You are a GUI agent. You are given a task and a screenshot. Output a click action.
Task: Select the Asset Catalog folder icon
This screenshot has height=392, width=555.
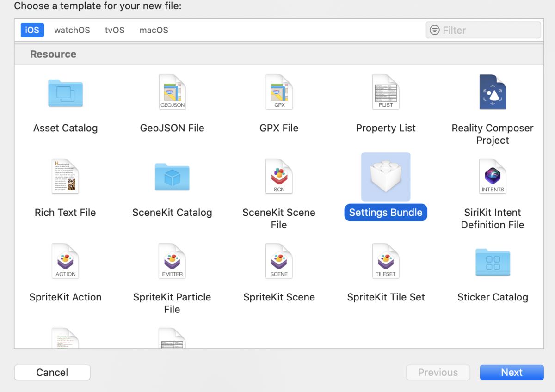[x=65, y=93]
